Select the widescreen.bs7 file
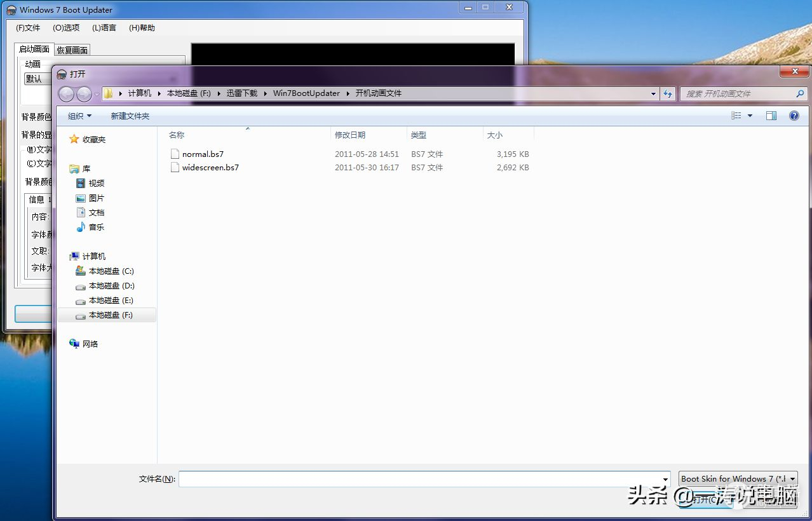The width and height of the screenshot is (812, 521). pos(210,168)
